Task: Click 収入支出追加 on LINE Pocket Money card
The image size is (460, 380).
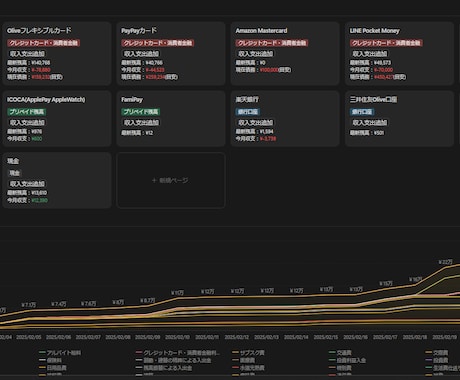Action: click(370, 53)
